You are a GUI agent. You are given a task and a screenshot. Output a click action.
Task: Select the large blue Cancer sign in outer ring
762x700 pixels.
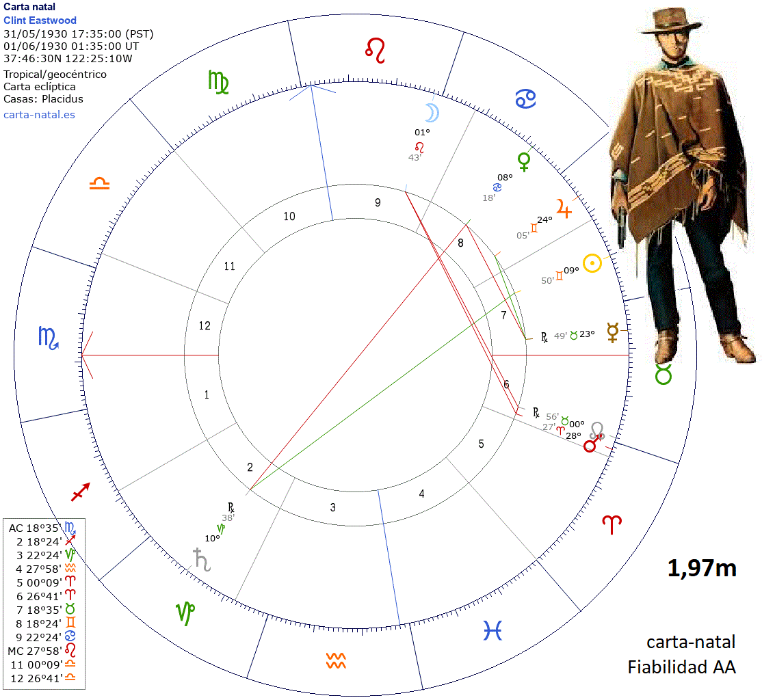[525, 99]
